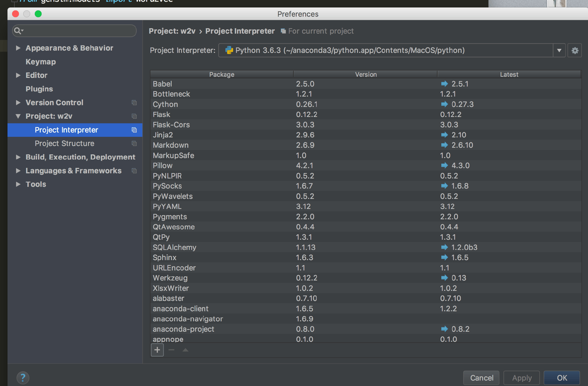588x386 pixels.
Task: Click the update arrow icon for Pillow
Action: tap(444, 165)
